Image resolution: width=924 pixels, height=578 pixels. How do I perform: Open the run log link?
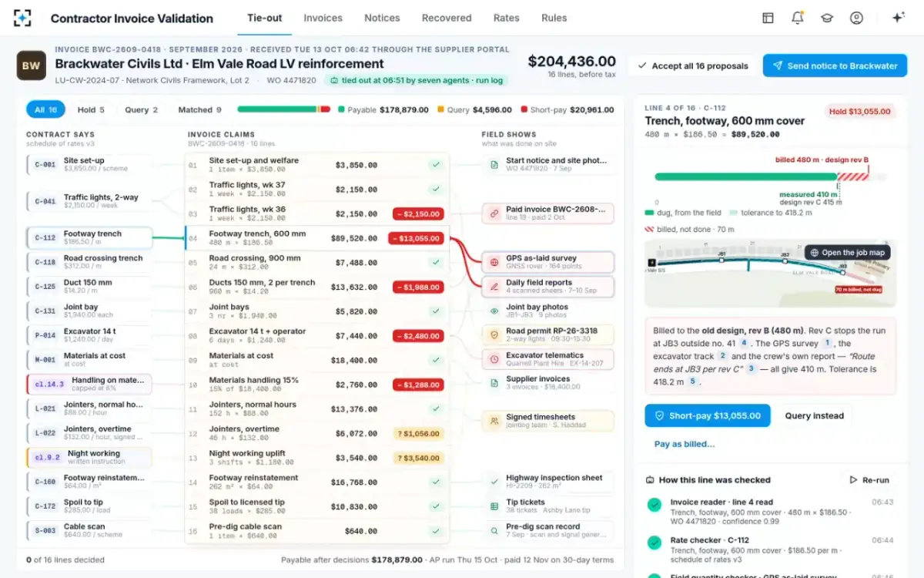490,80
